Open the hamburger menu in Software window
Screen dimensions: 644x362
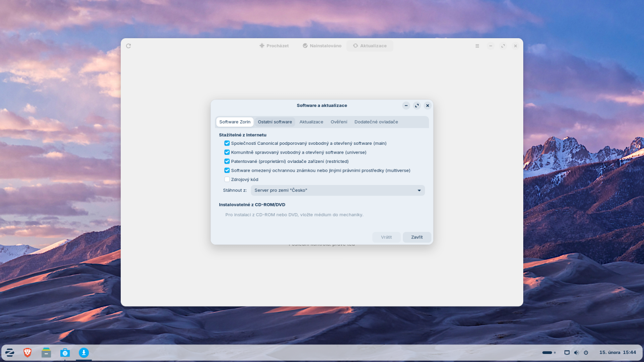pos(477,46)
